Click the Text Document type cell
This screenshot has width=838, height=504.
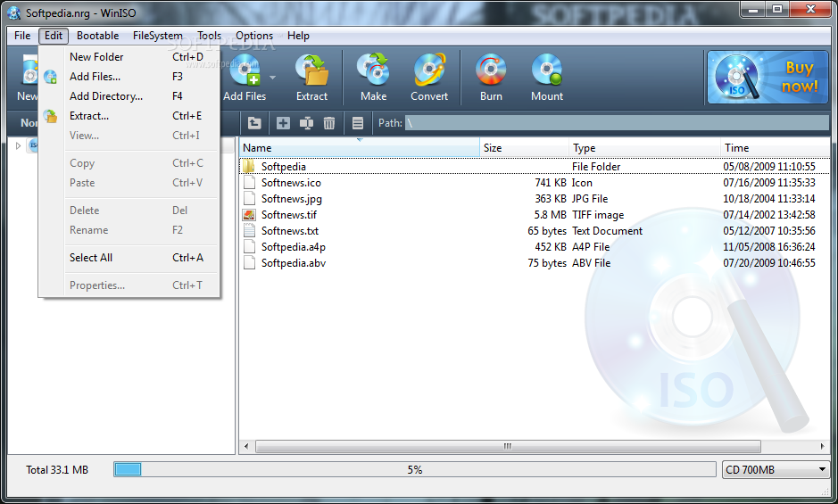[607, 231]
